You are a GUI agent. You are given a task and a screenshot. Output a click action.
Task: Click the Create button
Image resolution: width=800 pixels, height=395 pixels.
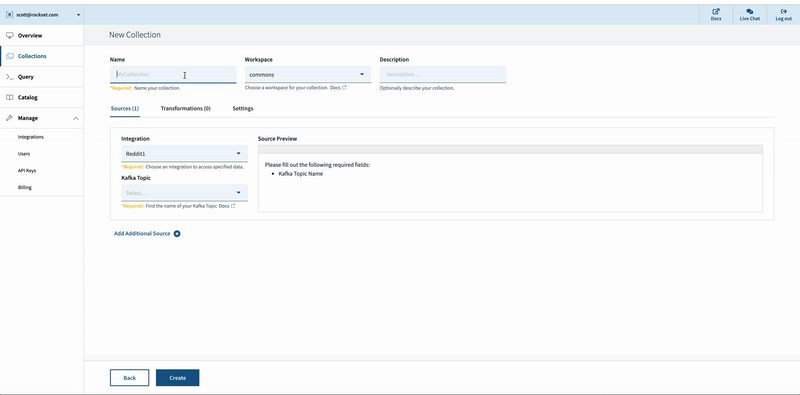pos(178,378)
